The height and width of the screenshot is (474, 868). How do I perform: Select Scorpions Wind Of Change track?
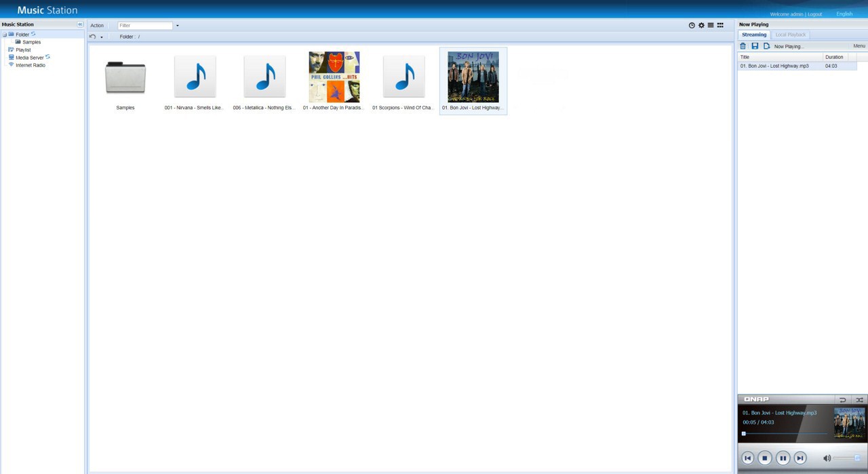403,77
